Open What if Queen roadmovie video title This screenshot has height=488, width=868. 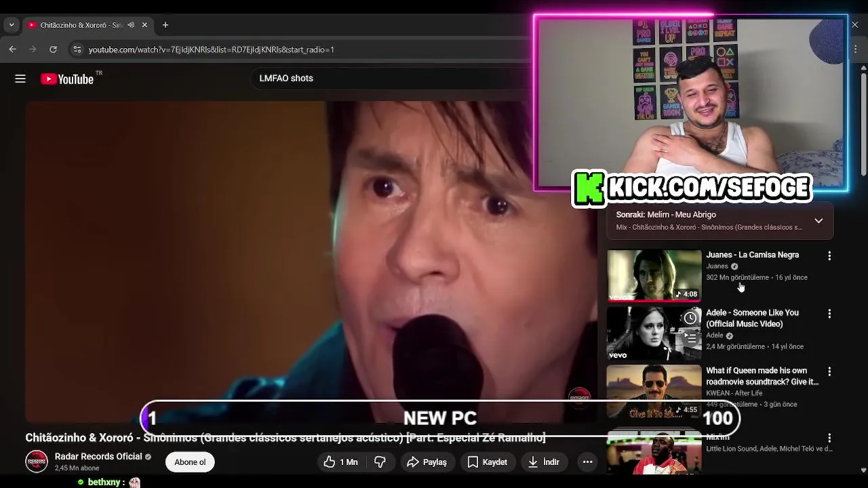(762, 376)
